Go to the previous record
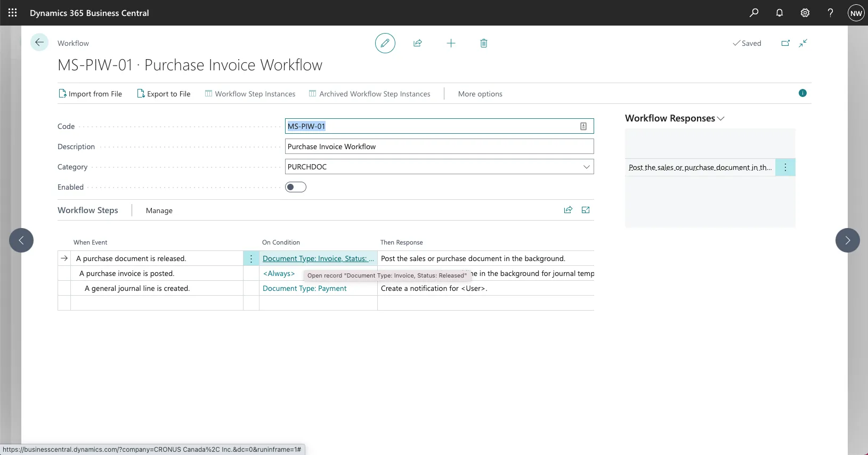 click(21, 240)
